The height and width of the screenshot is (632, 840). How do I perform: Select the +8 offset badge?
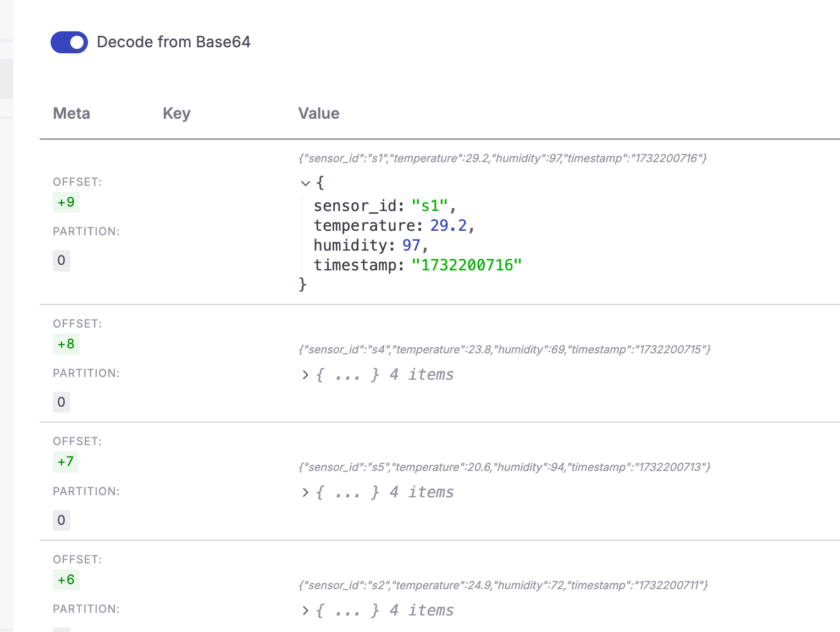point(66,344)
